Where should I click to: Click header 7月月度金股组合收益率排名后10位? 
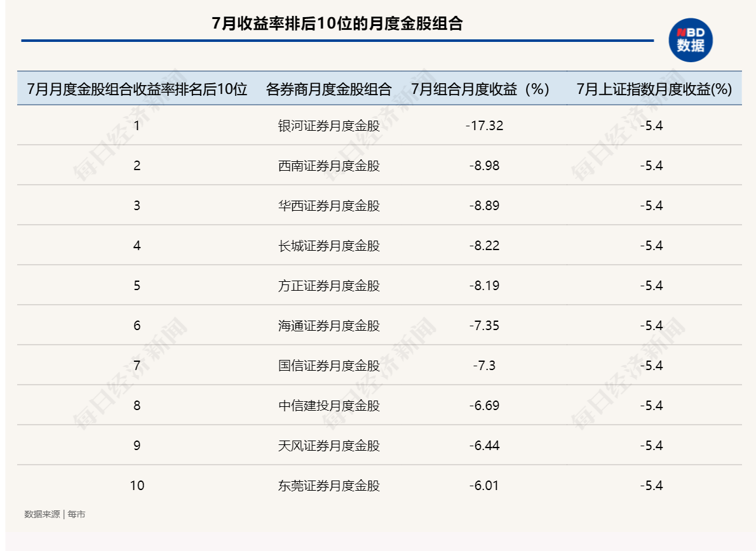point(137,89)
